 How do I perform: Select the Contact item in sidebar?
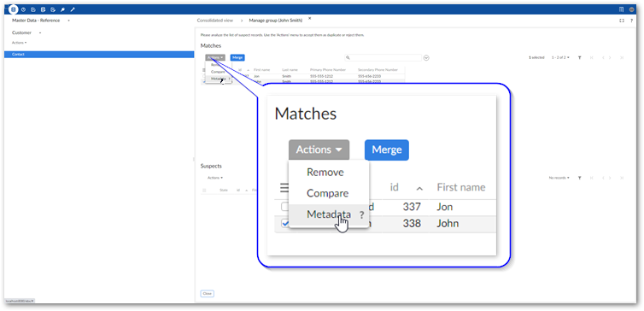pyautogui.click(x=99, y=54)
